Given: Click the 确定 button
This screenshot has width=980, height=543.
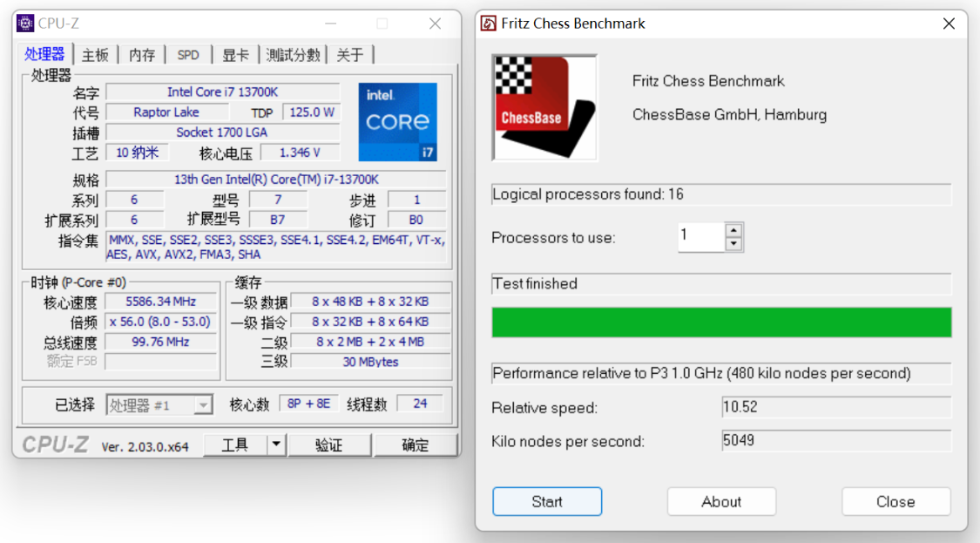Looking at the screenshot, I should pos(415,445).
